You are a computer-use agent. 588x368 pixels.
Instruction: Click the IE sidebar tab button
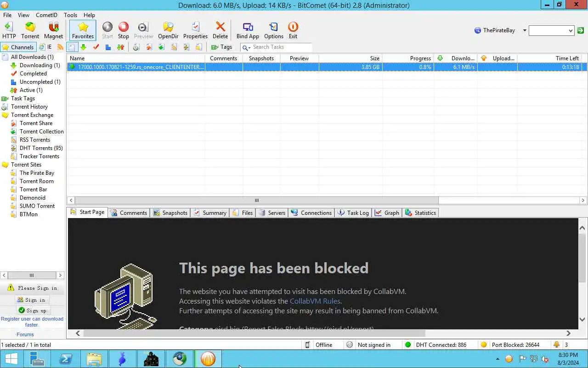[x=45, y=47]
